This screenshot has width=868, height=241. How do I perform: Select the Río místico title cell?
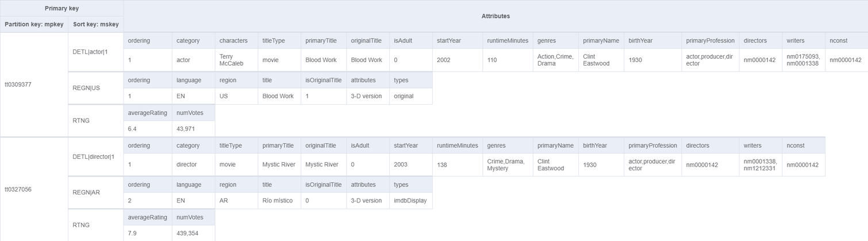(x=279, y=201)
